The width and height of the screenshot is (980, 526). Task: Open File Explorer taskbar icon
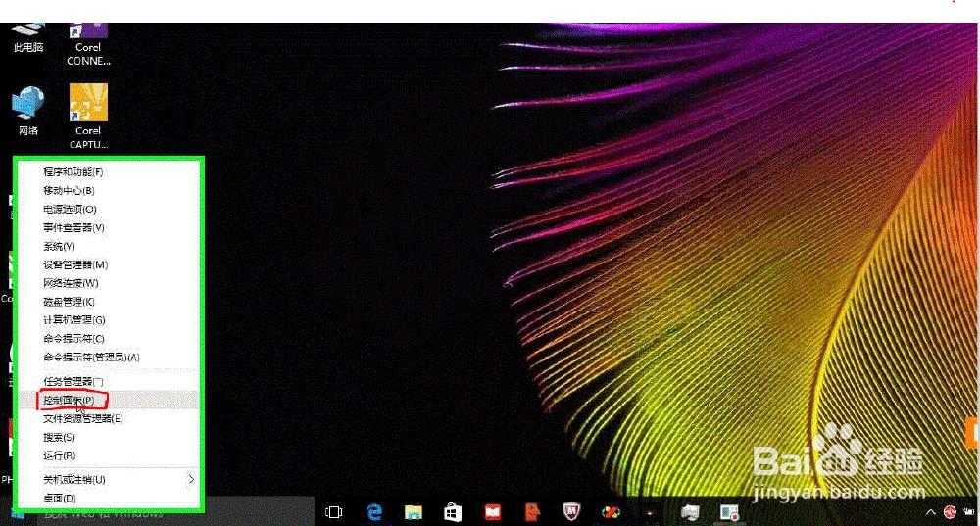pyautogui.click(x=414, y=513)
